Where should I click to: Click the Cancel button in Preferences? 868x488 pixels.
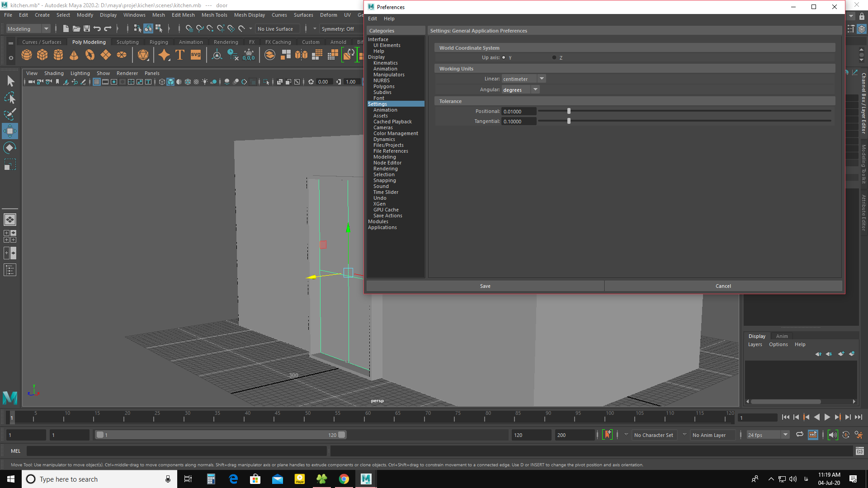(x=723, y=286)
